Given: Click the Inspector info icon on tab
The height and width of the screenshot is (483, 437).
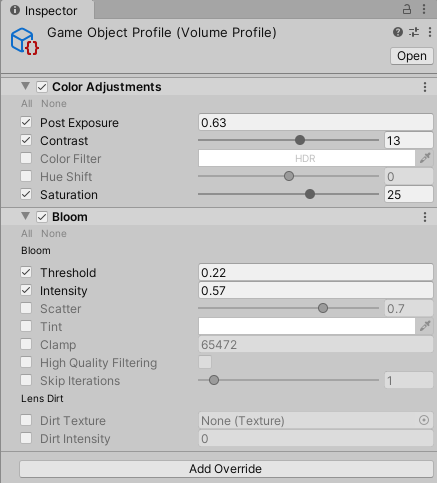Looking at the screenshot, I should point(15,10).
